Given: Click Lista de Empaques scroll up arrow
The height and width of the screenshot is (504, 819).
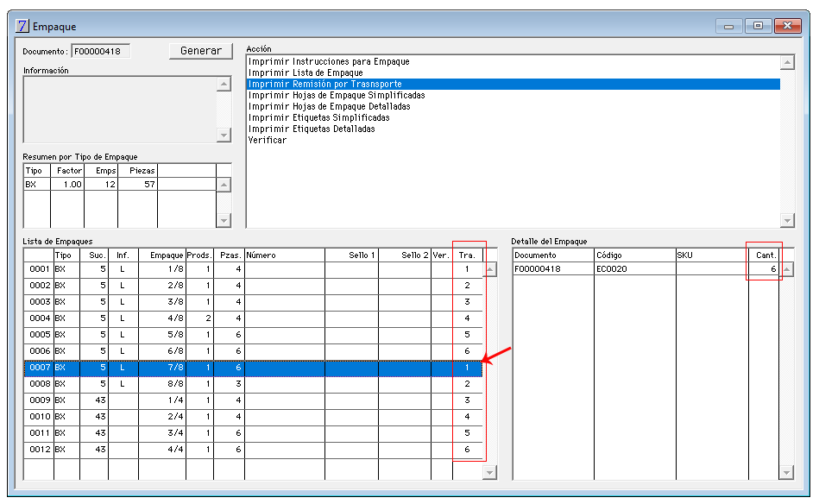Looking at the screenshot, I should 490,269.
